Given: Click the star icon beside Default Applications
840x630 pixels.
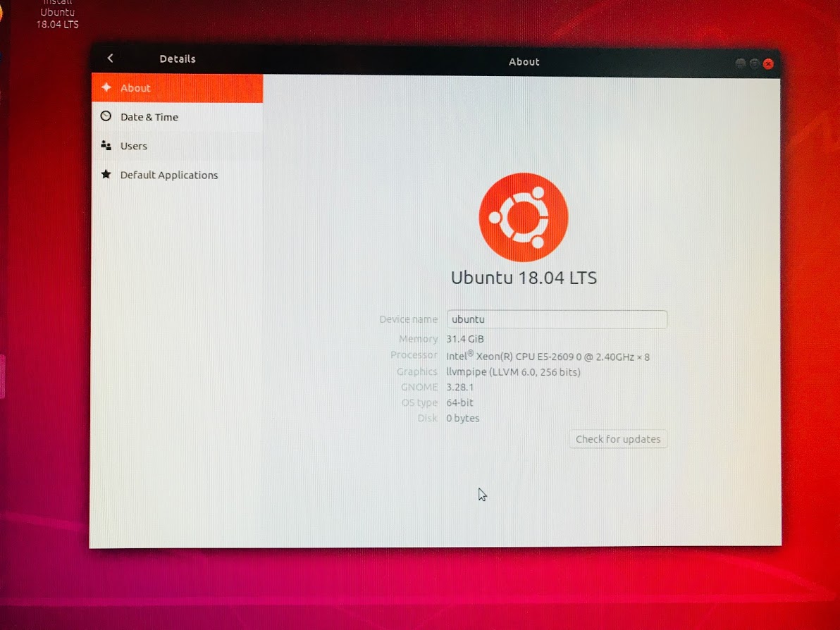Looking at the screenshot, I should pos(106,174).
